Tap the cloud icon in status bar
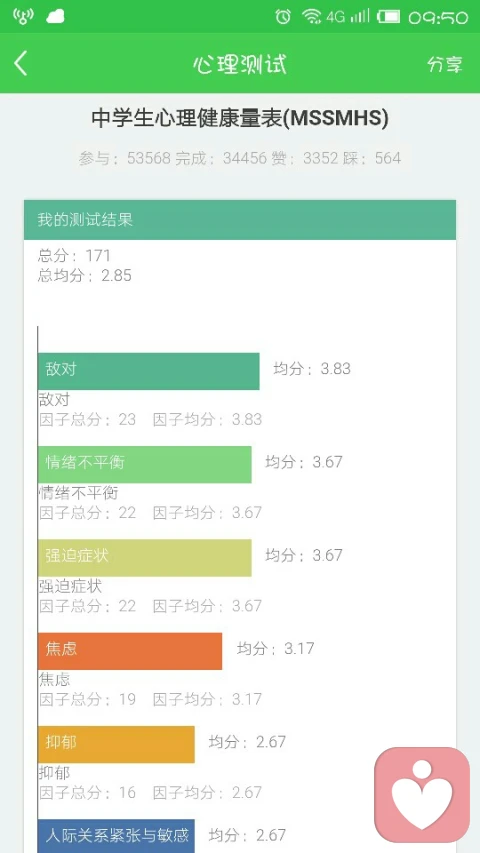The image size is (480, 853). [x=56, y=17]
